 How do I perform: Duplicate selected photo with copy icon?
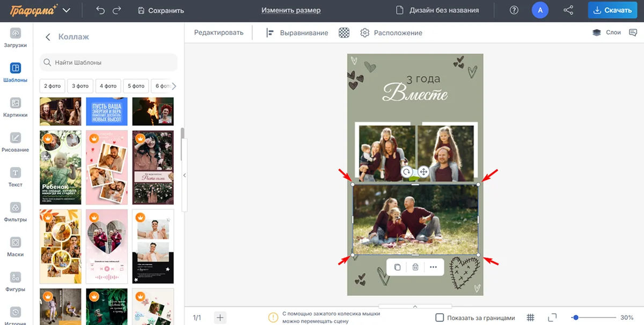coord(397,267)
